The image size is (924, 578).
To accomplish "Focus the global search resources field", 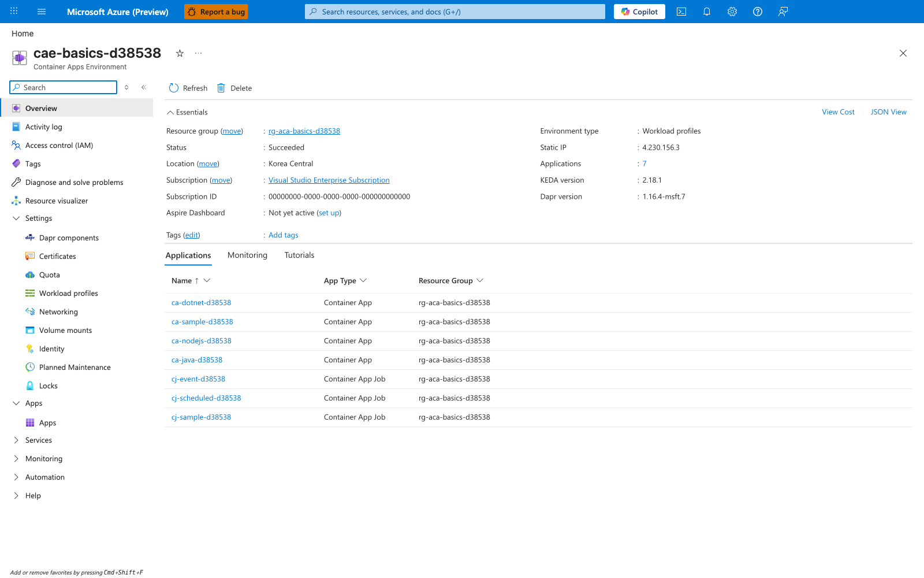I will [455, 12].
